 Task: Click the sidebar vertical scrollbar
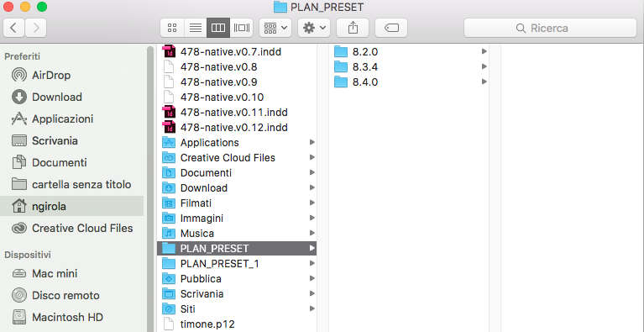(150, 188)
